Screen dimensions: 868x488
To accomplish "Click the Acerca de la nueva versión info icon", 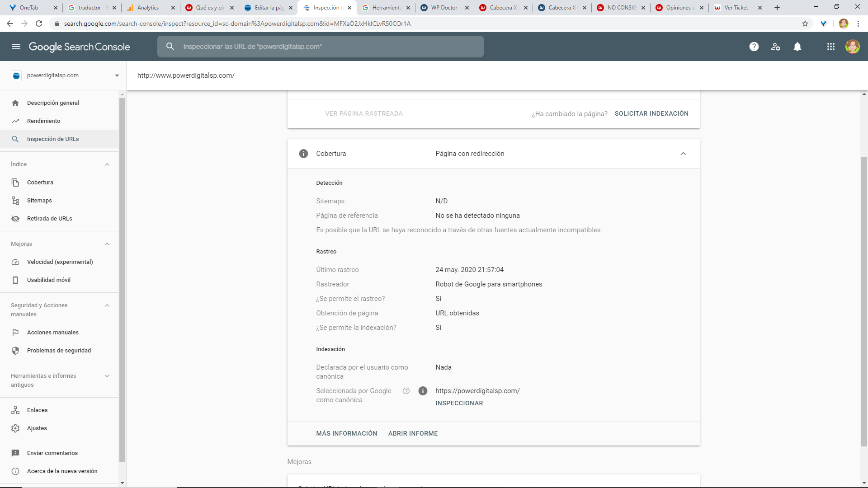I will [x=15, y=471].
